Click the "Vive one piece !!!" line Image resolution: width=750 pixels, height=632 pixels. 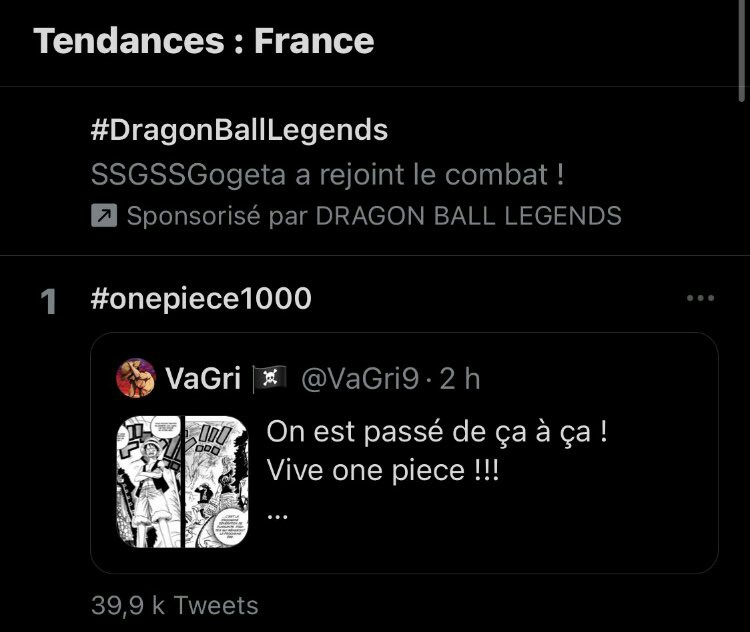[382, 470]
